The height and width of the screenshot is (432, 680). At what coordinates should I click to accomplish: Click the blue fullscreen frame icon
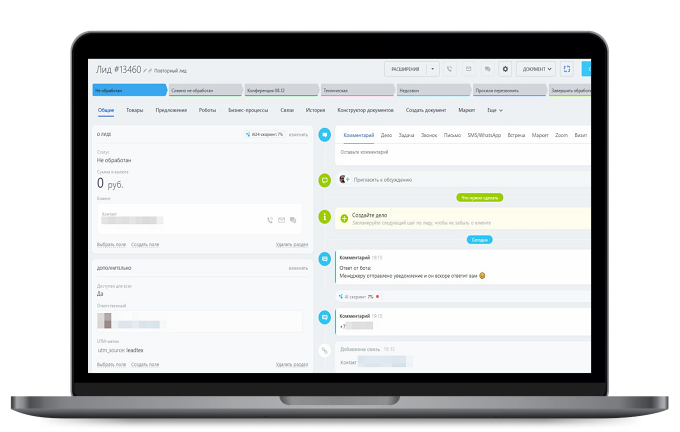[x=566, y=69]
